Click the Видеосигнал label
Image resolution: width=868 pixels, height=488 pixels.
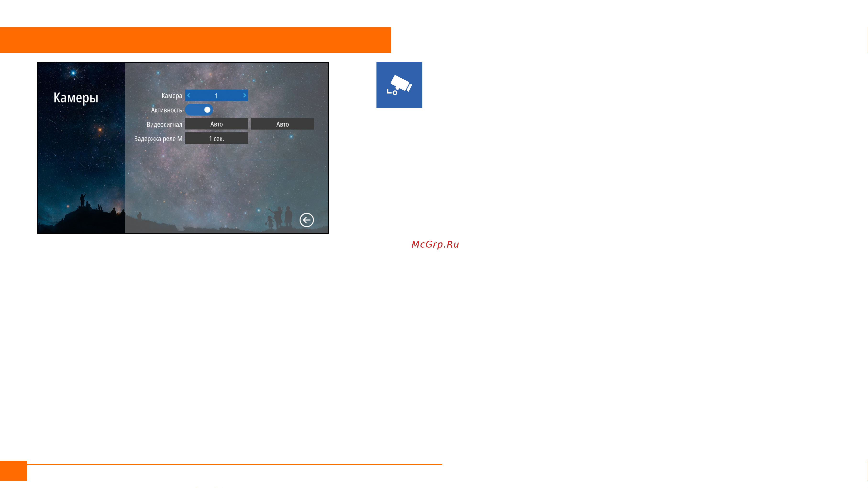coord(164,124)
